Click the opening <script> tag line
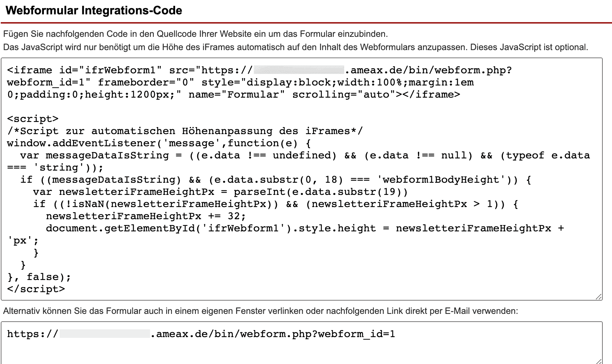 point(33,119)
